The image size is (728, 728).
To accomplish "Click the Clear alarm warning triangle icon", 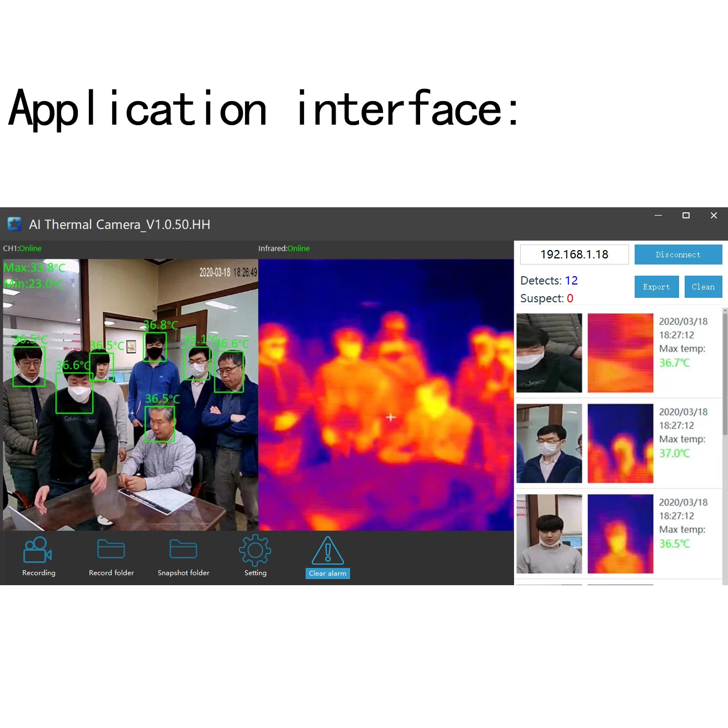I will 327,551.
